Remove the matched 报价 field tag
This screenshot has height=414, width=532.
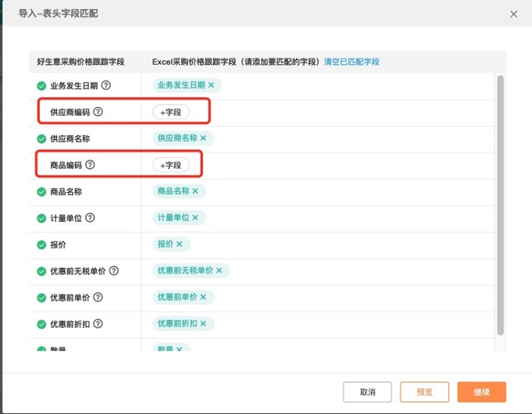pyautogui.click(x=179, y=244)
